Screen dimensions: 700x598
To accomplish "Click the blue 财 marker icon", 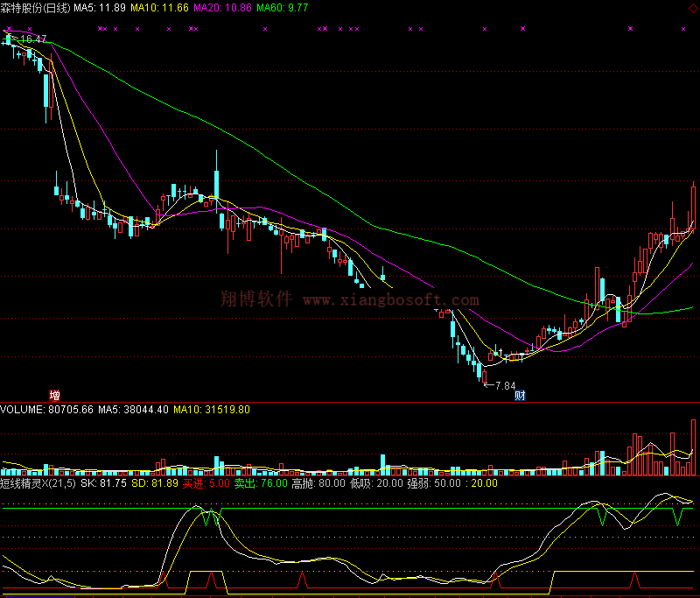I will pyautogui.click(x=520, y=395).
